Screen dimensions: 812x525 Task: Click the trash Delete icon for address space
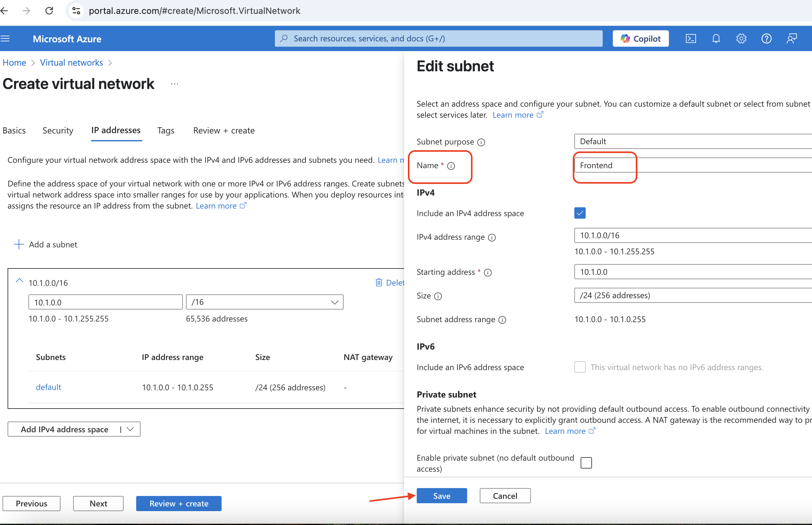[378, 282]
